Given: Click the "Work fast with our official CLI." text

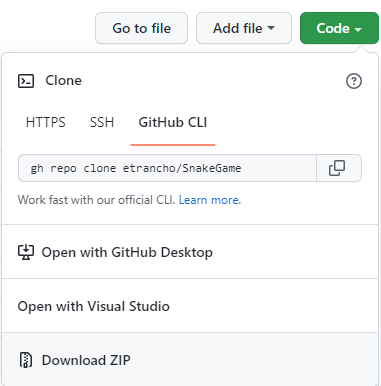Looking at the screenshot, I should pos(96,200).
